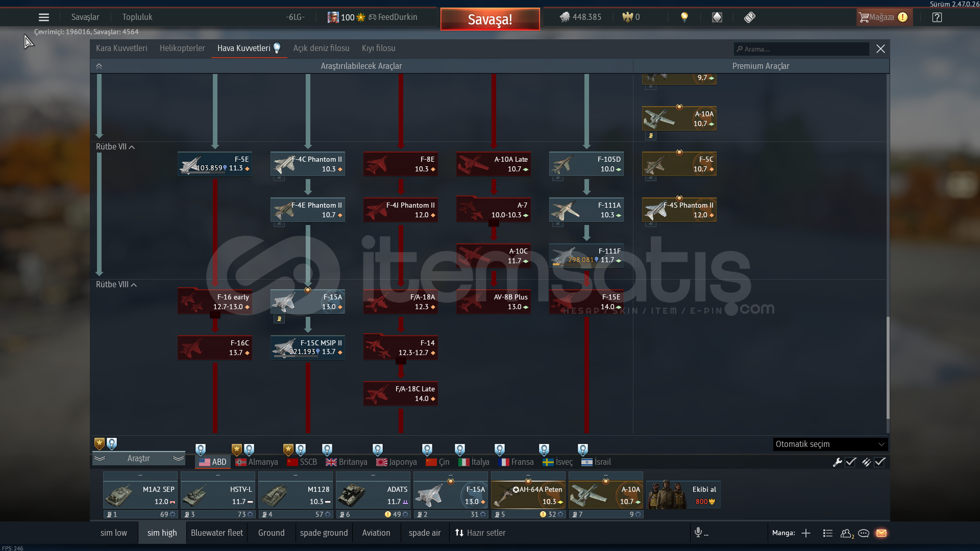Open the list icon in bottom bar
The width and height of the screenshot is (980, 551).
click(x=828, y=533)
